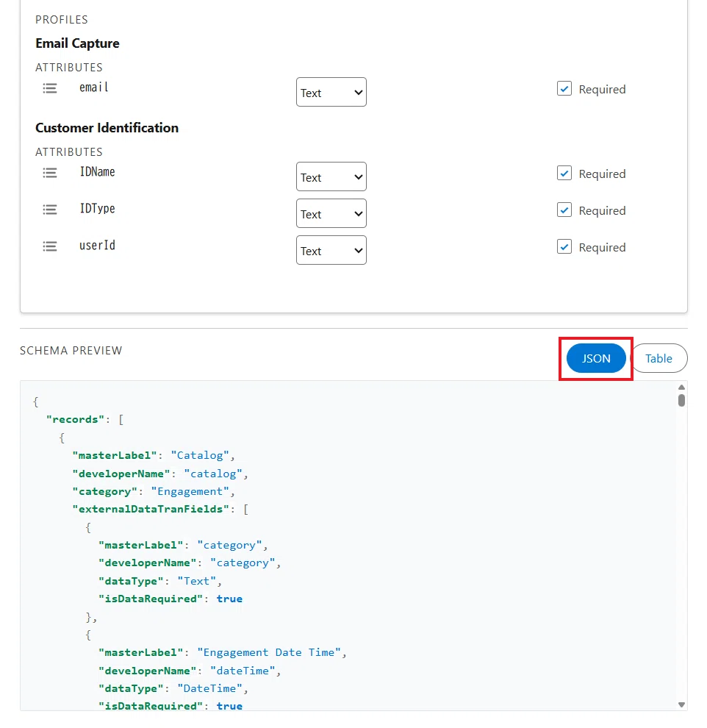Click the "DateTime" dataType value
The image size is (707, 728).
210,688
